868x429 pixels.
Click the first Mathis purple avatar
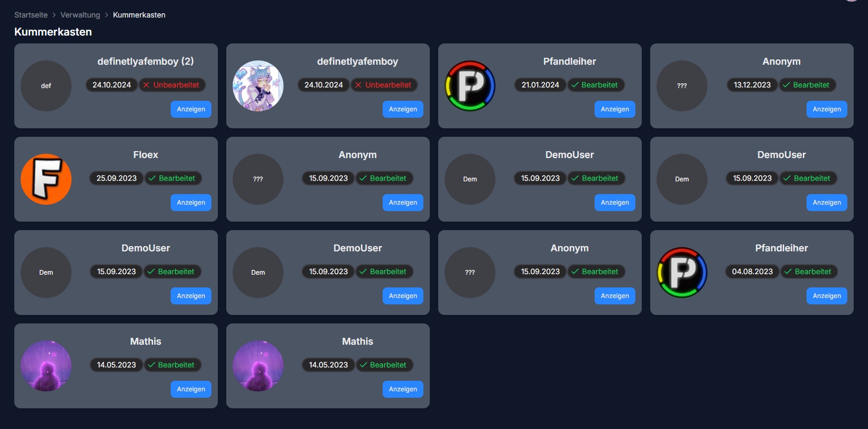[x=46, y=366]
